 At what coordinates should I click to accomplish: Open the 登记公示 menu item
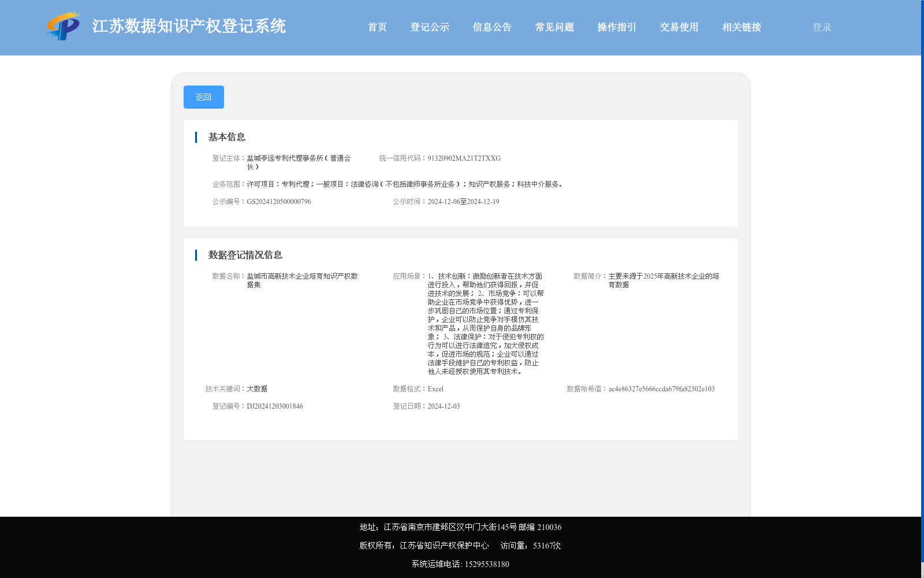(x=430, y=27)
